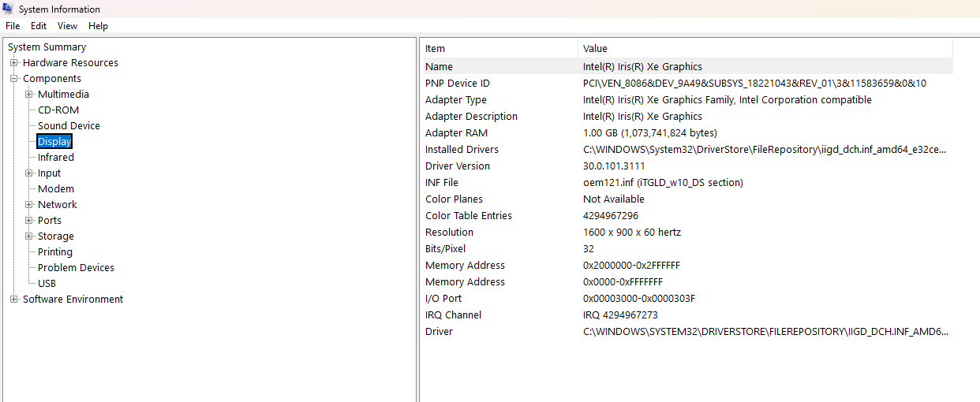
Task: Select the Input category label
Action: [49, 173]
